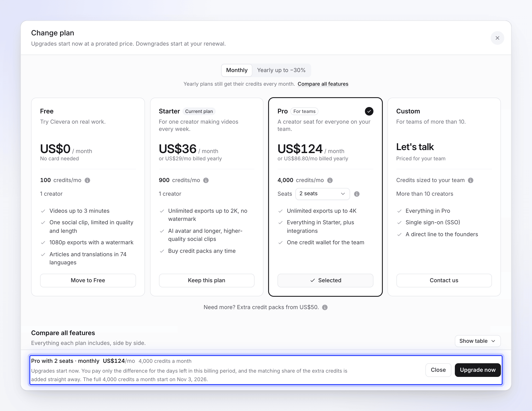Image resolution: width=532 pixels, height=411 pixels.
Task: Click the For teams badge on Pro
Action: click(x=304, y=111)
